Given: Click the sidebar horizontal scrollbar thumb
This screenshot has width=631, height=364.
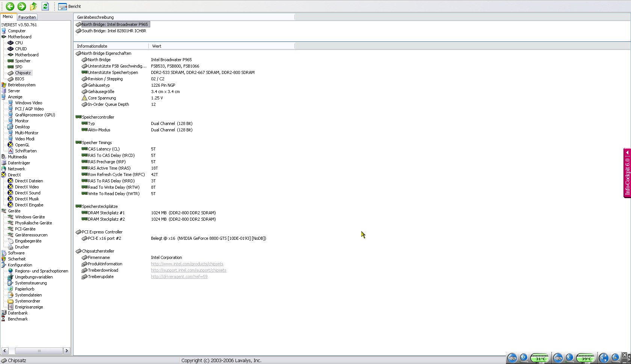Looking at the screenshot, I should (x=39, y=351).
